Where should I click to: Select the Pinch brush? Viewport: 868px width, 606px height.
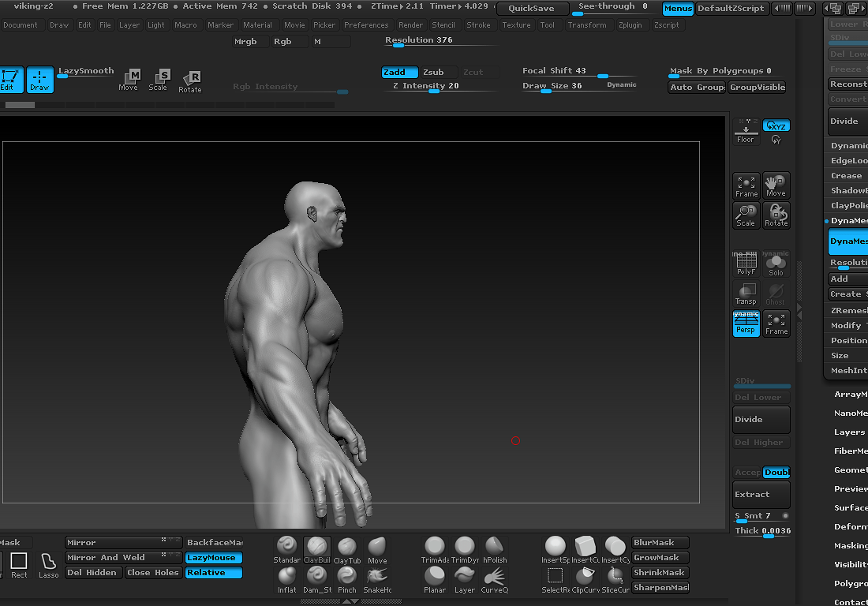347,580
